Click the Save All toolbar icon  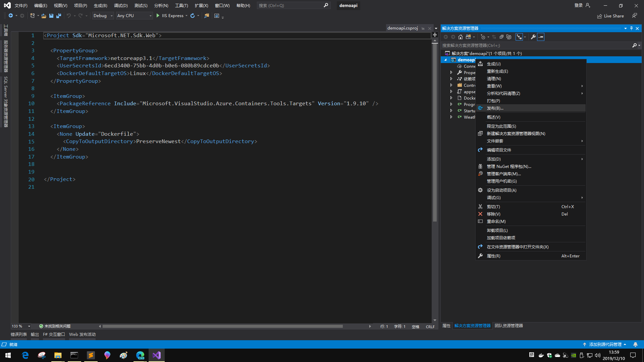point(59,16)
